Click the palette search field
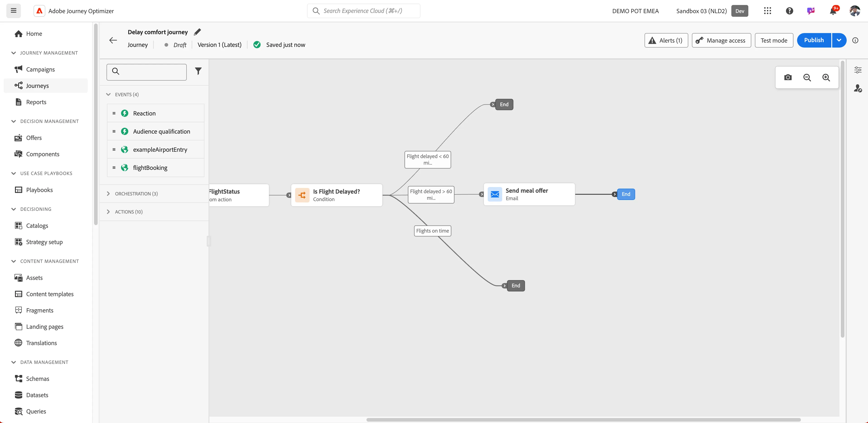The height and width of the screenshot is (423, 868). (x=146, y=72)
